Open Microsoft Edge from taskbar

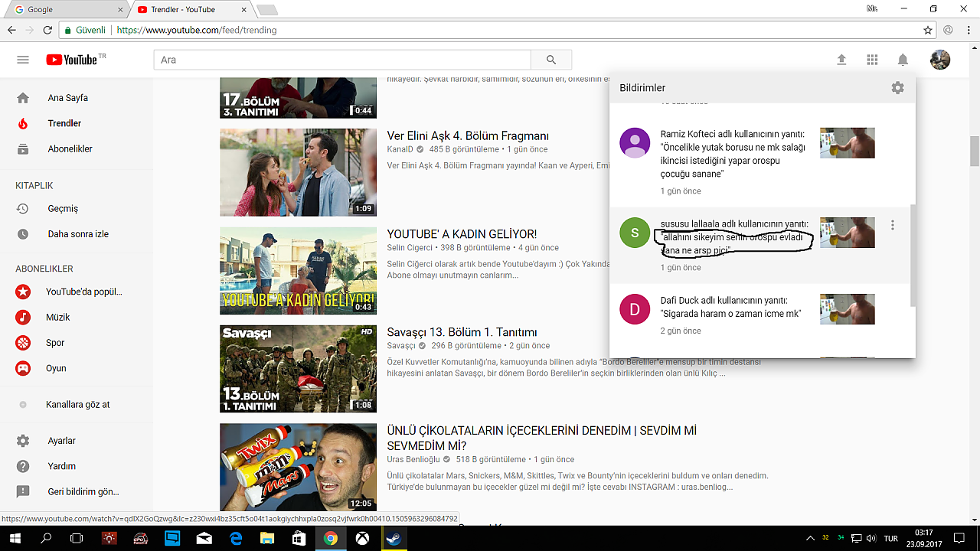pos(236,538)
